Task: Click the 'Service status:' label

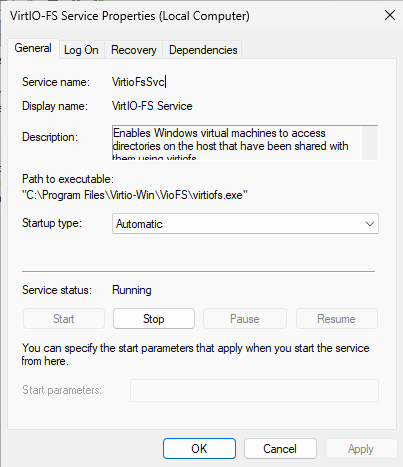Action: click(x=57, y=290)
